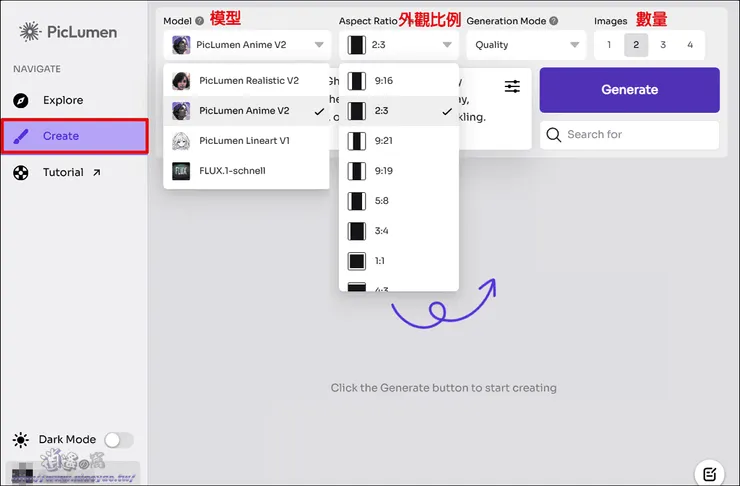Select the 9:21 ratio text option
Image resolution: width=740 pixels, height=486 pixels.
click(x=384, y=141)
